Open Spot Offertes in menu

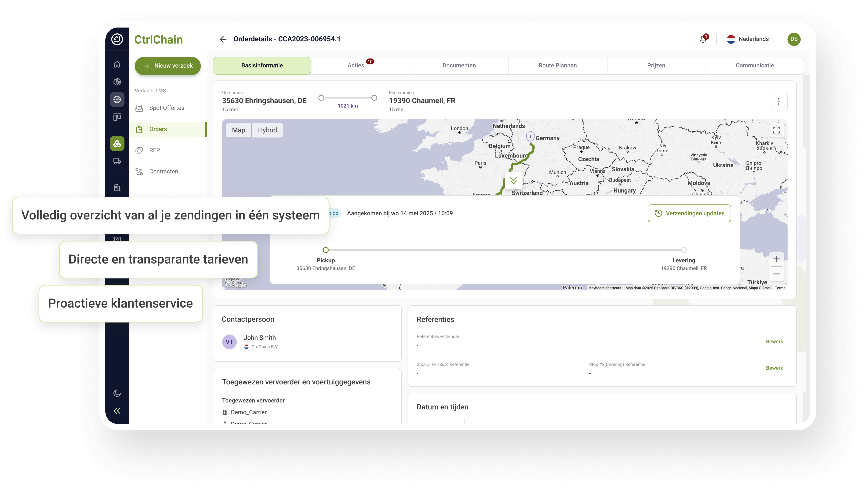pos(168,108)
